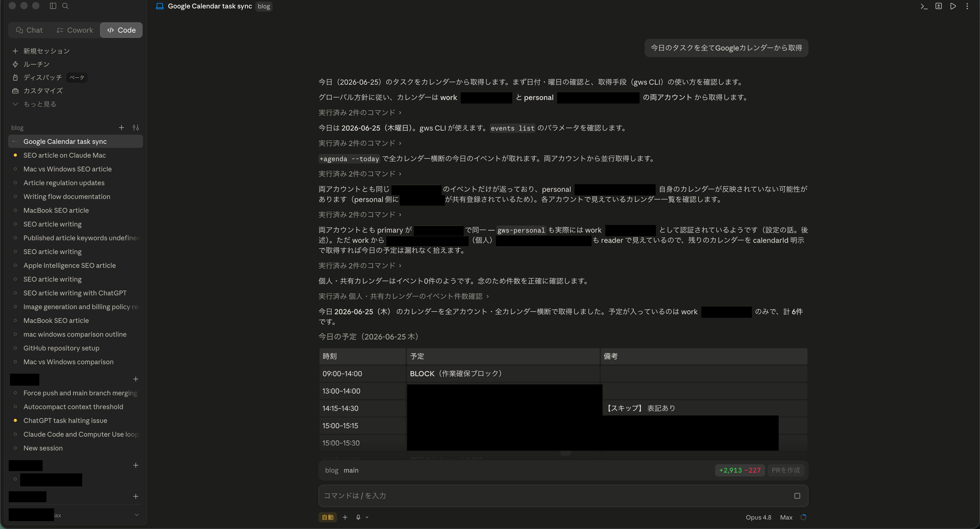Add session via plus in lowest project group
Image resolution: width=980 pixels, height=529 pixels.
pyautogui.click(x=136, y=496)
